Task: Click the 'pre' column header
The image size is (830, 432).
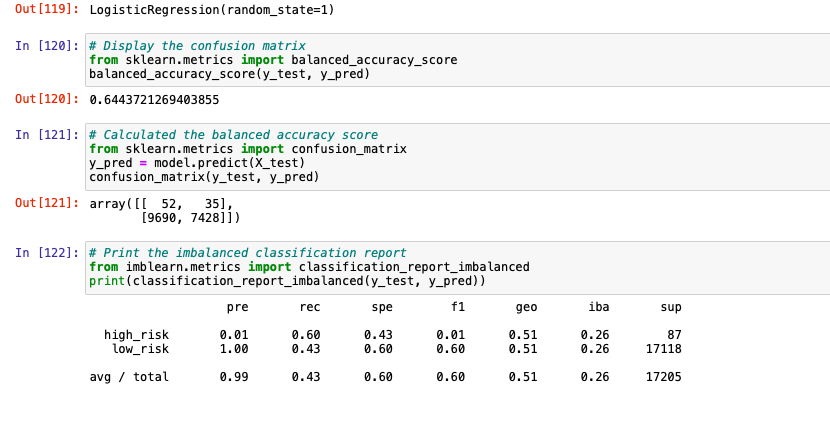Action: point(237,308)
